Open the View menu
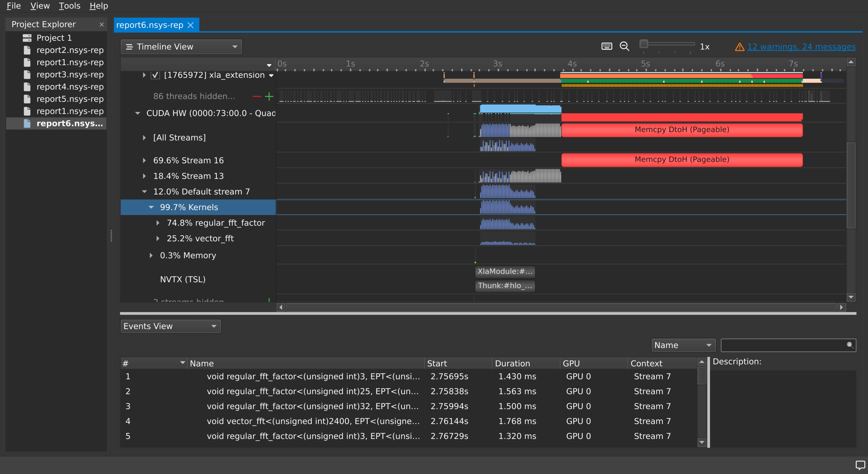 [x=40, y=6]
